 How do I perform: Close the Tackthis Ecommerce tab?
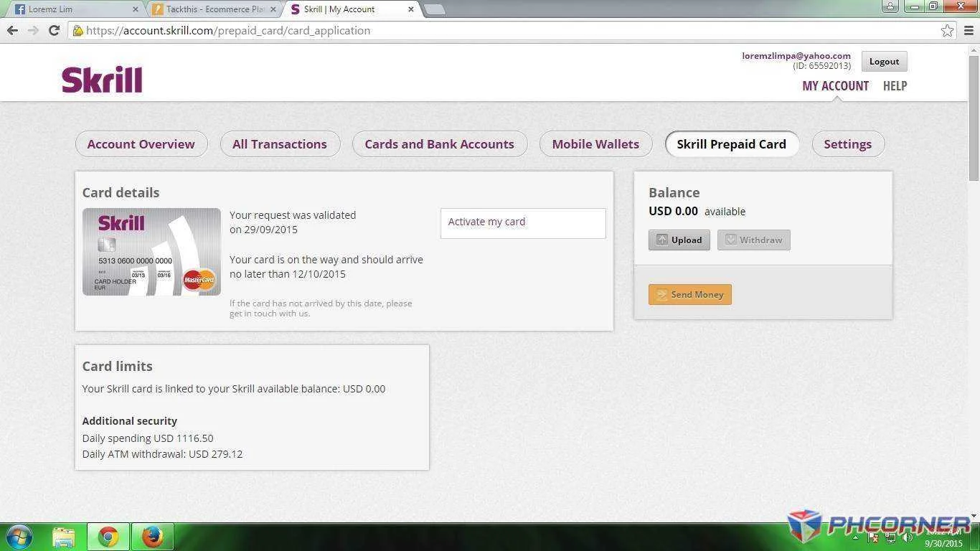(273, 9)
